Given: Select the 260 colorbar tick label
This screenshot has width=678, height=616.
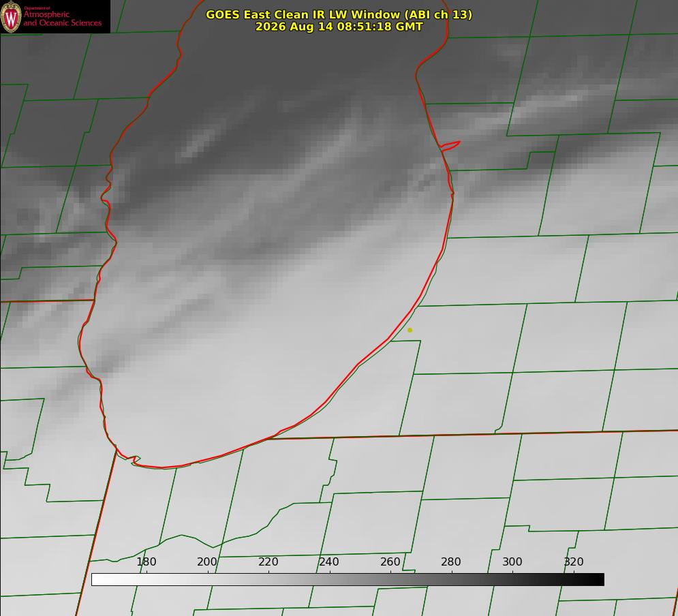Looking at the screenshot, I should (x=390, y=561).
